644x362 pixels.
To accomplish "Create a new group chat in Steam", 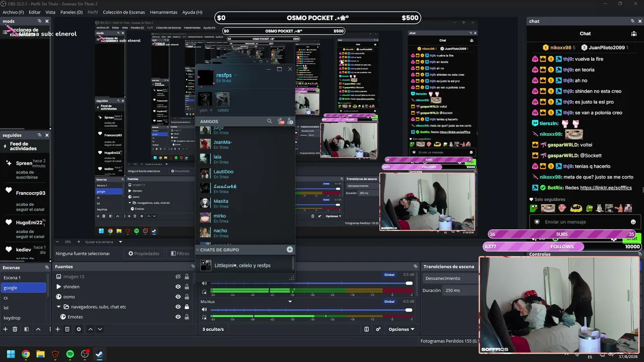I will (x=290, y=249).
